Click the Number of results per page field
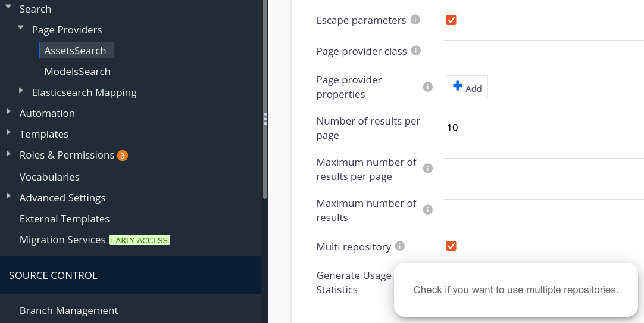 pyautogui.click(x=543, y=128)
